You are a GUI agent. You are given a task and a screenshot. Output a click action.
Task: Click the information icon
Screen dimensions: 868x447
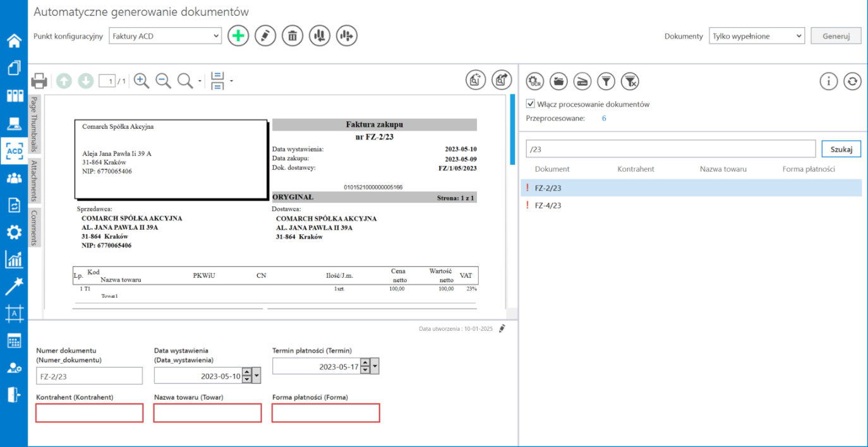[x=829, y=81]
